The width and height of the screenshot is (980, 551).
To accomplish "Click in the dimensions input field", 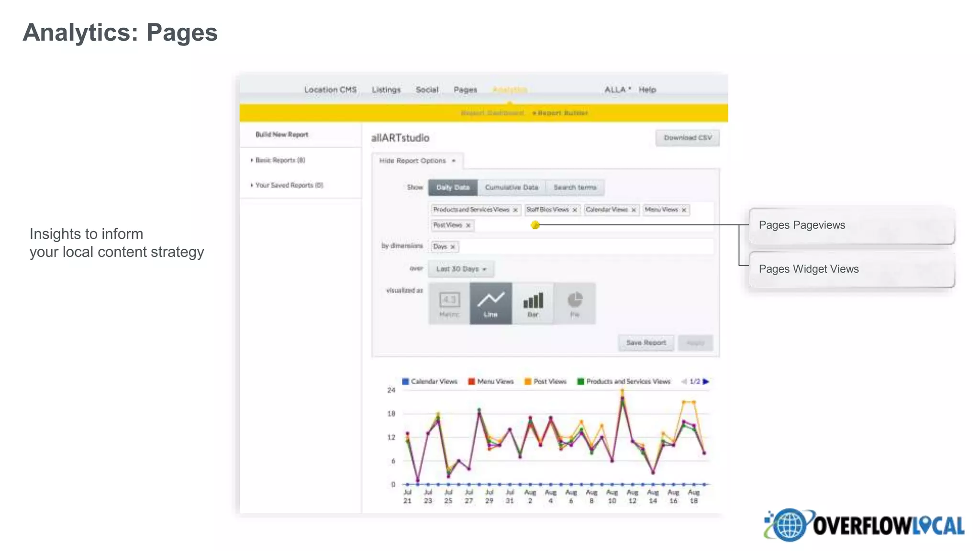I will coord(571,247).
